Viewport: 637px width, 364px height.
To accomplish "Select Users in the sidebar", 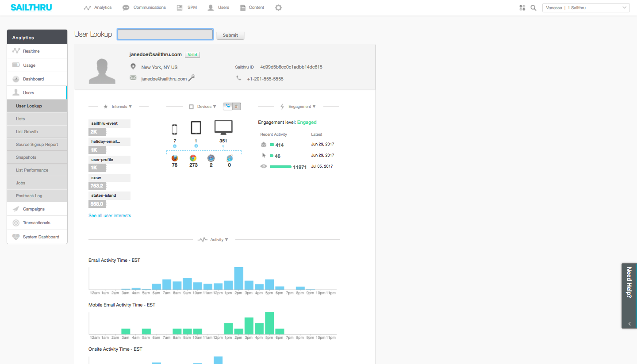I will [x=37, y=92].
